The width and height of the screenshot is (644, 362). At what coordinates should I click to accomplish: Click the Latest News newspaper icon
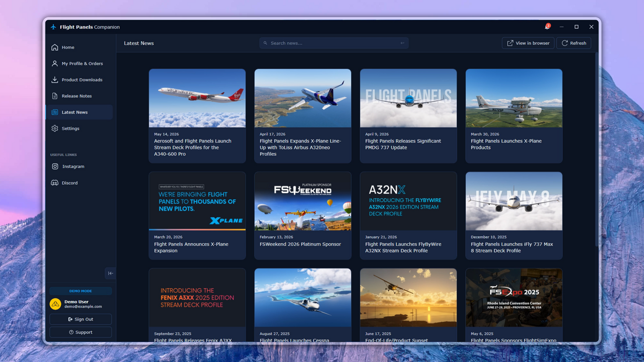click(x=55, y=112)
